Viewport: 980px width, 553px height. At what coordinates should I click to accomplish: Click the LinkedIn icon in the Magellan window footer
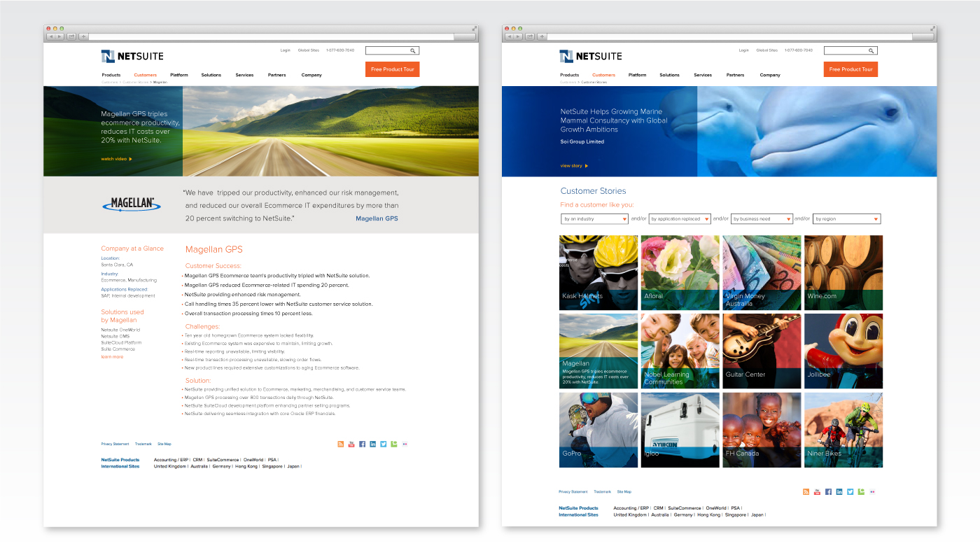tap(373, 444)
